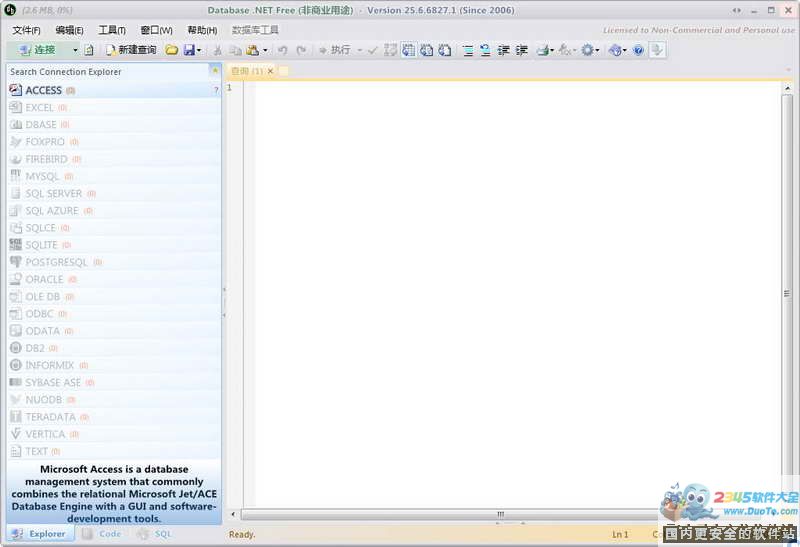Click the redo arrow icon
800x547 pixels.
point(302,50)
